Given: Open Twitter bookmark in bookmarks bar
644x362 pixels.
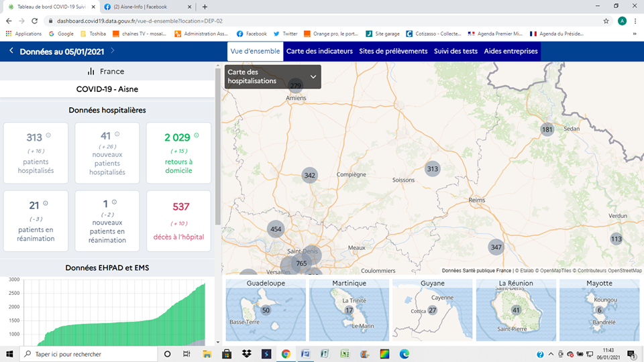Looking at the screenshot, I should (x=285, y=34).
